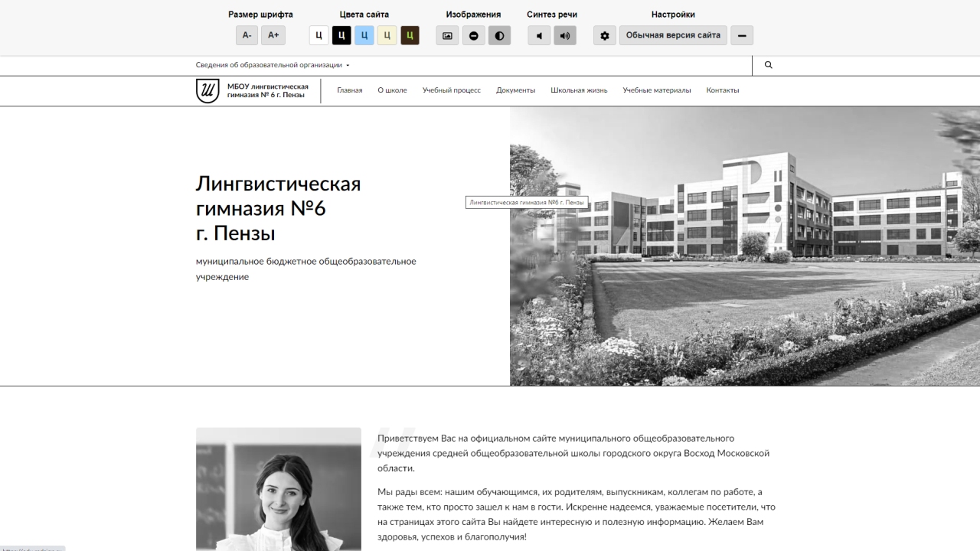Screen dimensions: 980x551
Task: Open Документы menu
Action: [515, 90]
